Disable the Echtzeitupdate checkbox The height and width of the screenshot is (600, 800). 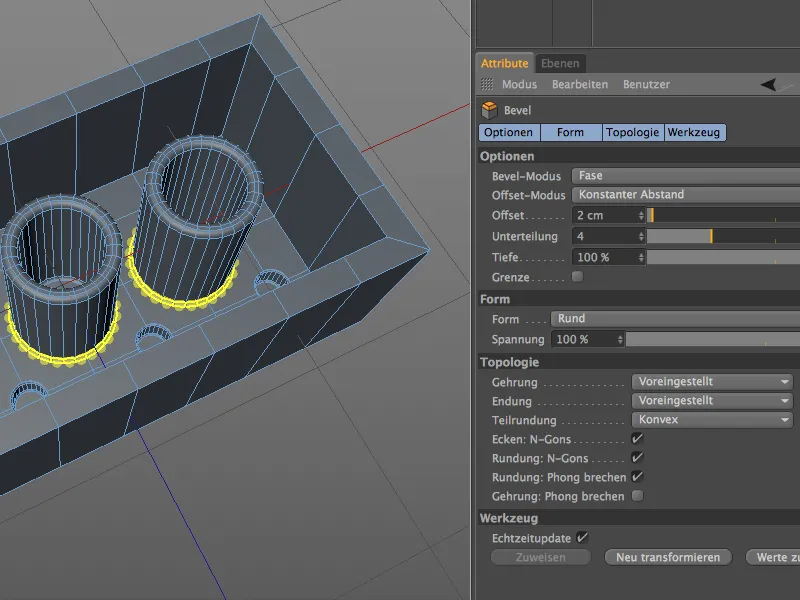[583, 538]
